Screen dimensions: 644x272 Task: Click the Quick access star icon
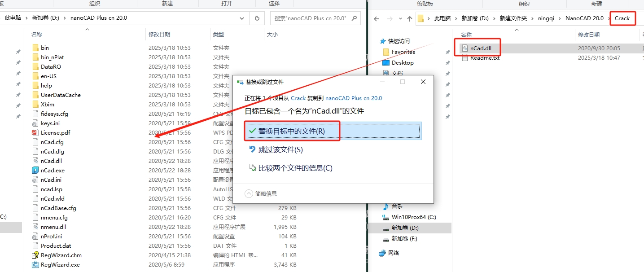[x=384, y=41]
